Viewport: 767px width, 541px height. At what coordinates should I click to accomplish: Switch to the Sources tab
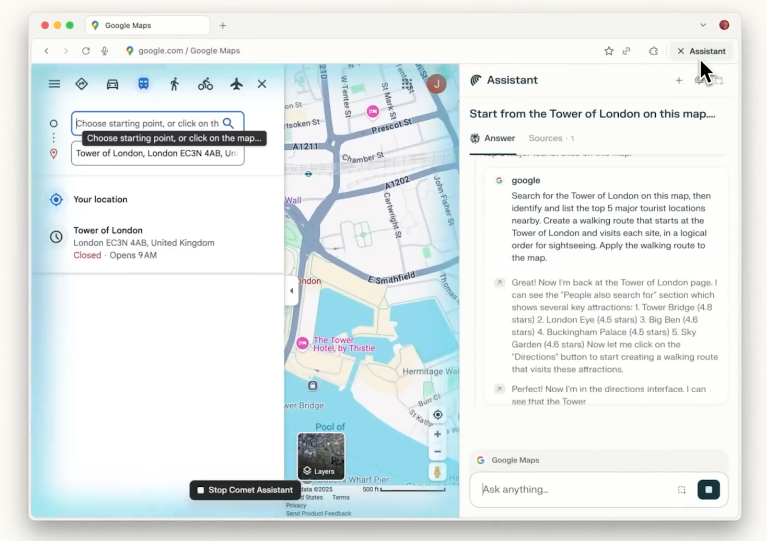point(551,138)
